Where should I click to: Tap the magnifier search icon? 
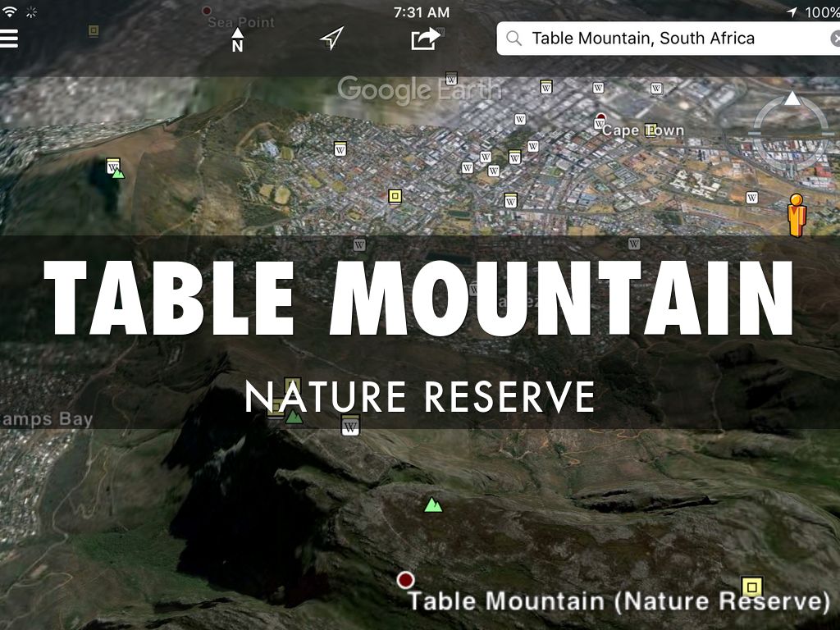(514, 39)
